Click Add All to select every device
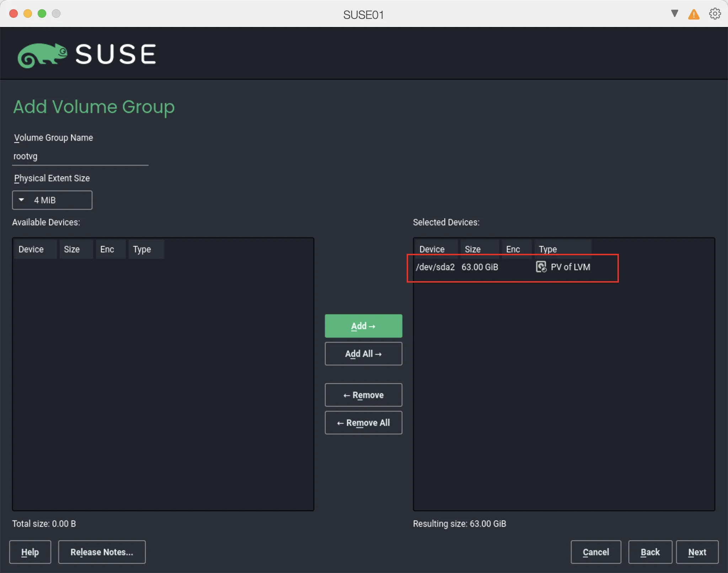728x573 pixels. point(363,354)
